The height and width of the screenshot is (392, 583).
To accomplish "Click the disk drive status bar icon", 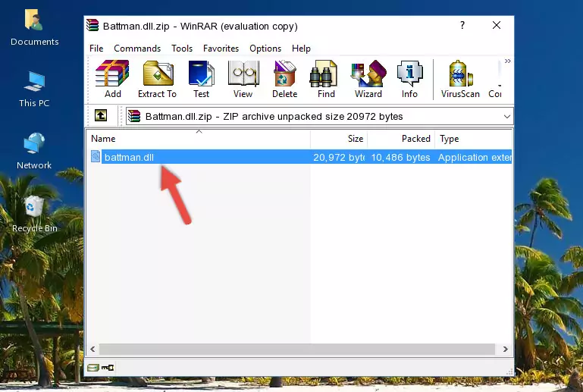I will coord(93,368).
